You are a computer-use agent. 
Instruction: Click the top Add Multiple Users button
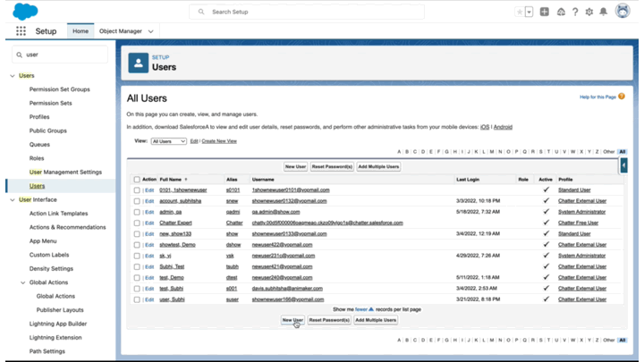378,166
